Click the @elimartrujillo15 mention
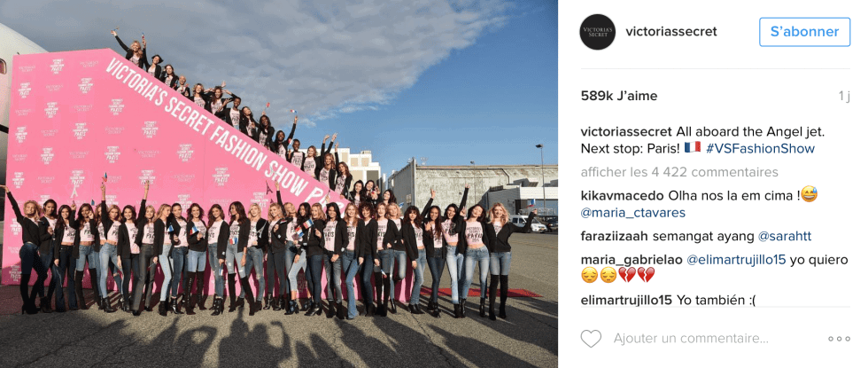Viewport: 868px width, 368px height. (x=736, y=260)
